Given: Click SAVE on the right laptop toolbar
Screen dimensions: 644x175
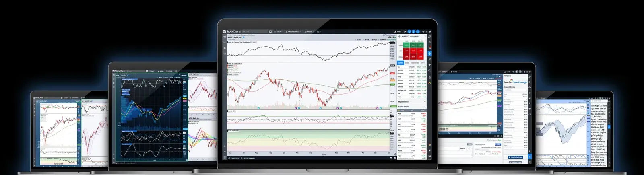Looking at the screenshot, I should coord(508,72).
